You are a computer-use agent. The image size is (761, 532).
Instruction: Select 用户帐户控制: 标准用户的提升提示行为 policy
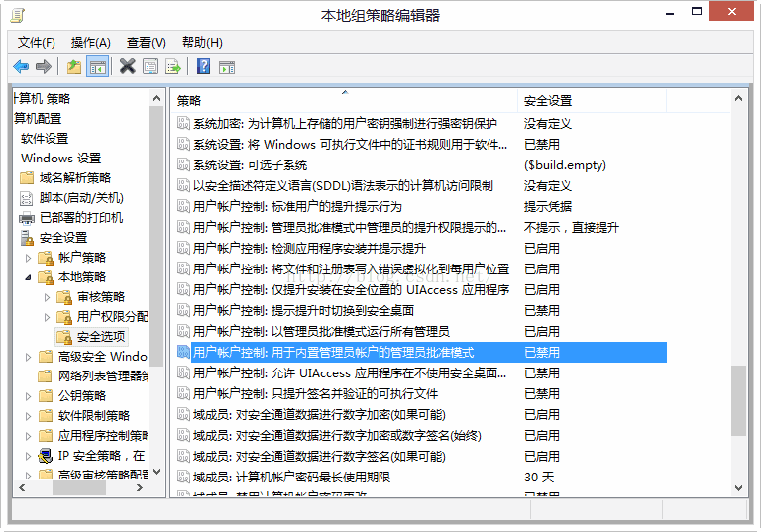(297, 206)
